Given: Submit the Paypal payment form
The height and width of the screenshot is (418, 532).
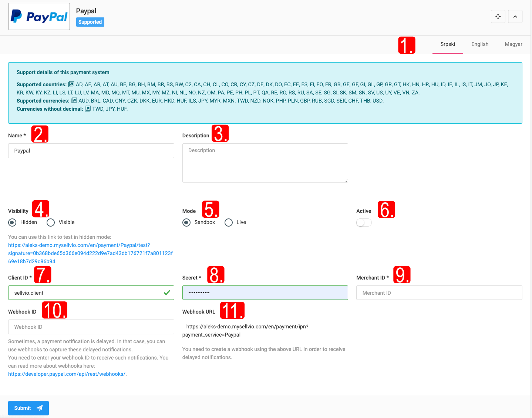Looking at the screenshot, I should [28, 408].
